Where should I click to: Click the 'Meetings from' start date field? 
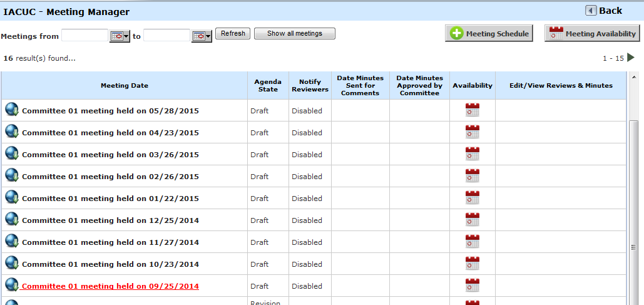(84, 35)
